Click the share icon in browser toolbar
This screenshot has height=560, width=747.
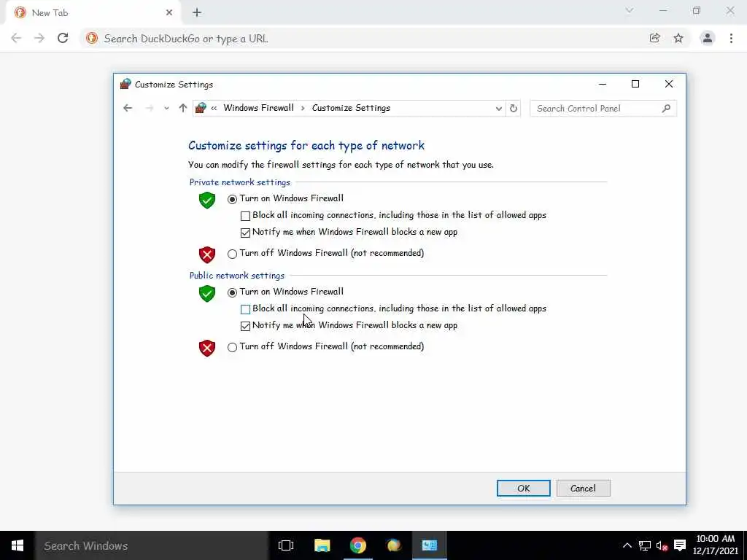654,38
